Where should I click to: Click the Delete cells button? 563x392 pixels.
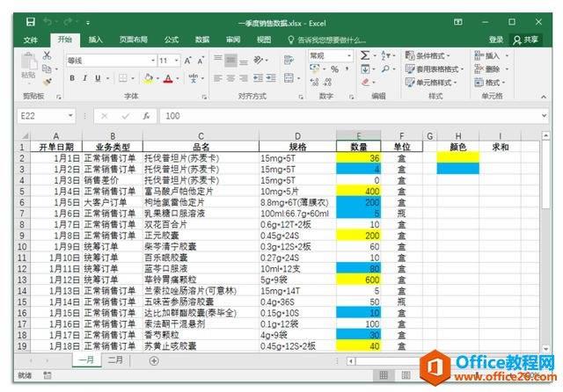click(x=486, y=69)
